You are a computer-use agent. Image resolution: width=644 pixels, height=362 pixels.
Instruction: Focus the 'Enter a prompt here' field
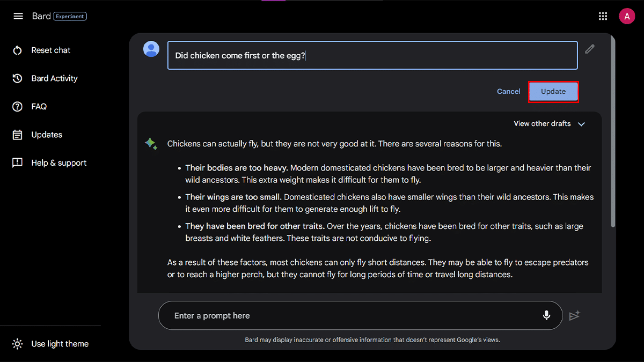click(x=349, y=316)
